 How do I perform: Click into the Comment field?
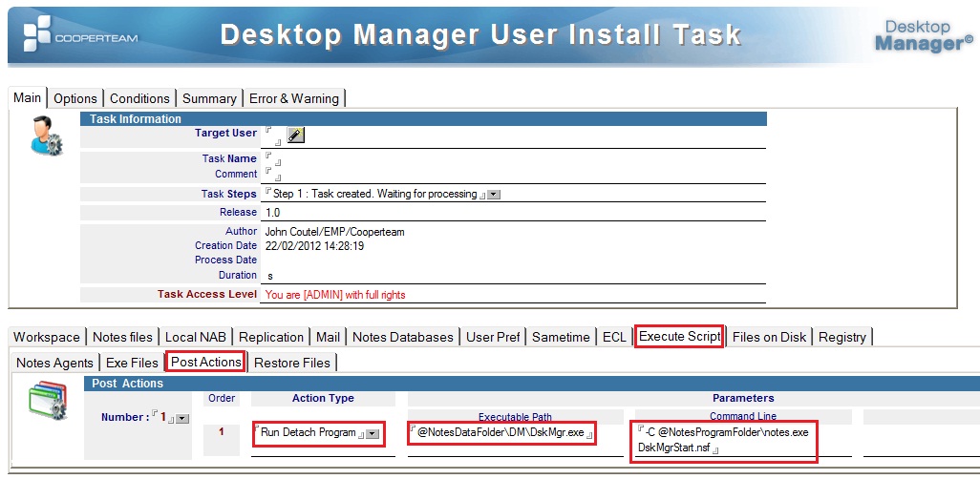(x=273, y=175)
